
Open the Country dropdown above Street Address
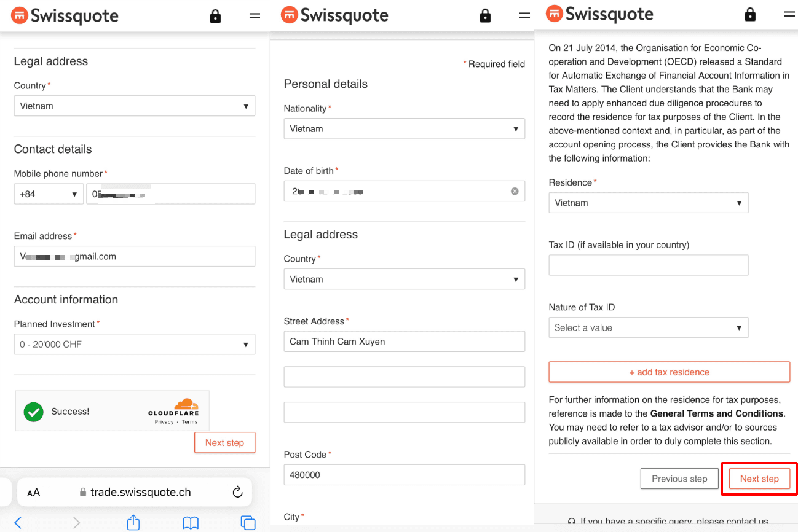click(405, 279)
